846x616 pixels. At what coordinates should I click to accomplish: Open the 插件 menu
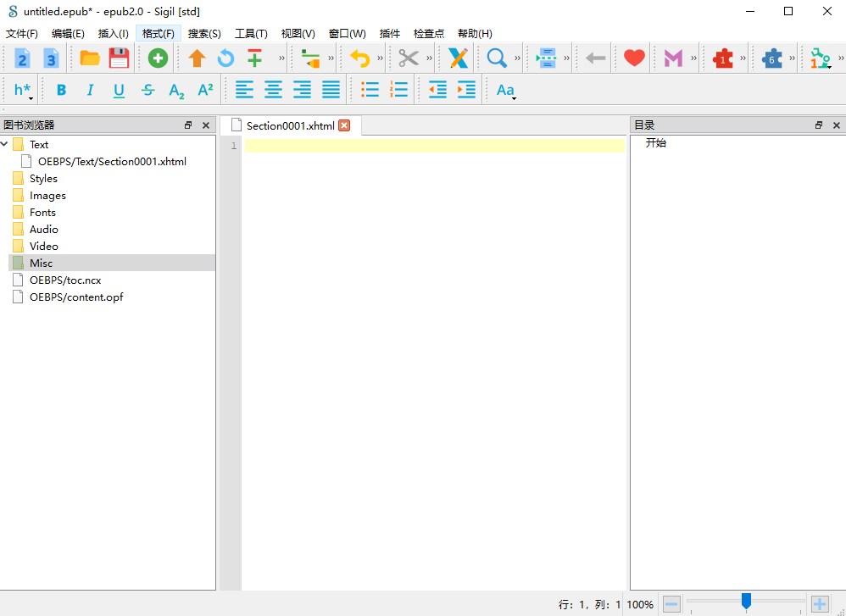(x=390, y=34)
